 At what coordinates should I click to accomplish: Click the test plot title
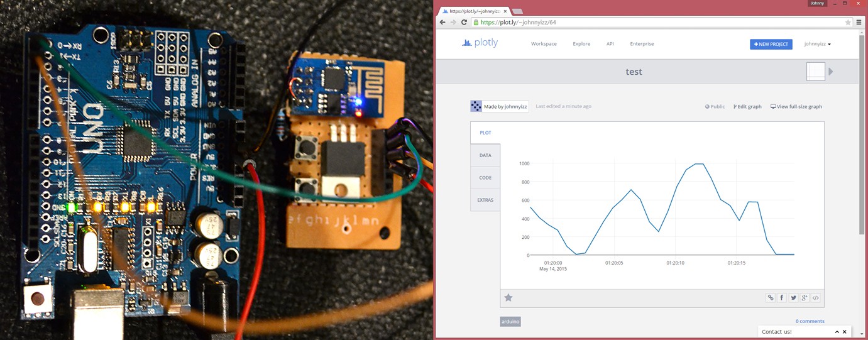(x=634, y=72)
